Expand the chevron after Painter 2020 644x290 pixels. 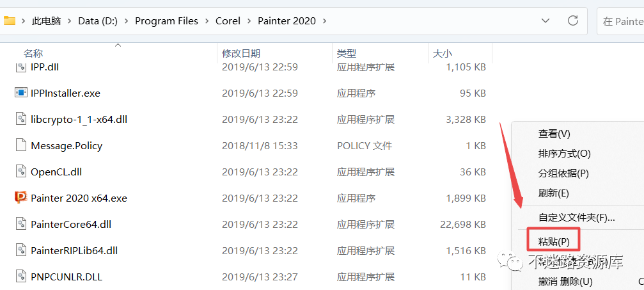click(325, 21)
